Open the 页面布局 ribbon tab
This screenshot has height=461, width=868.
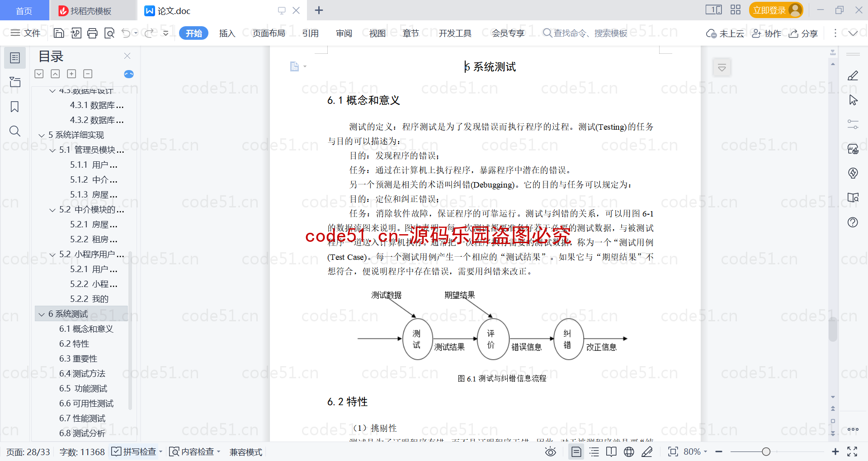269,33
